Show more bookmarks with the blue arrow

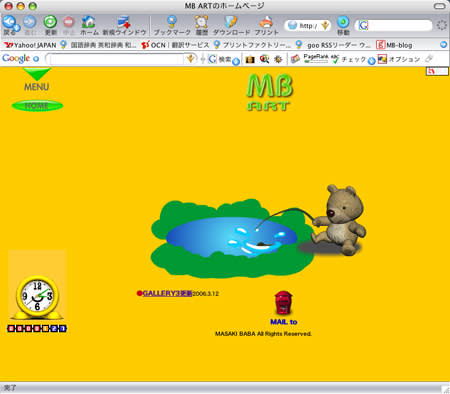(x=443, y=45)
